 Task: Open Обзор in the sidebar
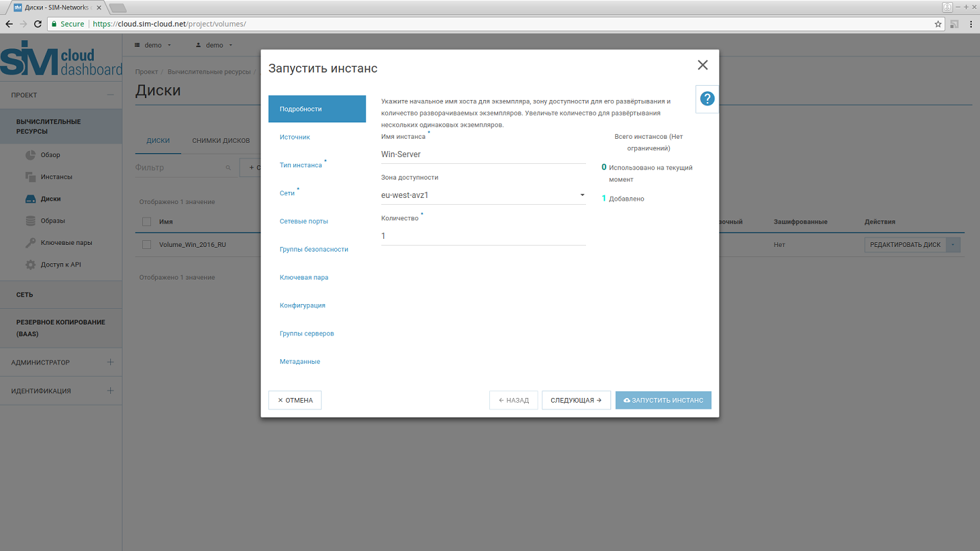[50, 155]
